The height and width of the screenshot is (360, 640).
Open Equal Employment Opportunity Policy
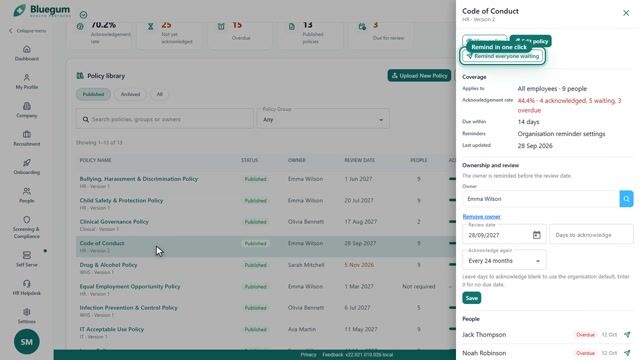[130, 287]
